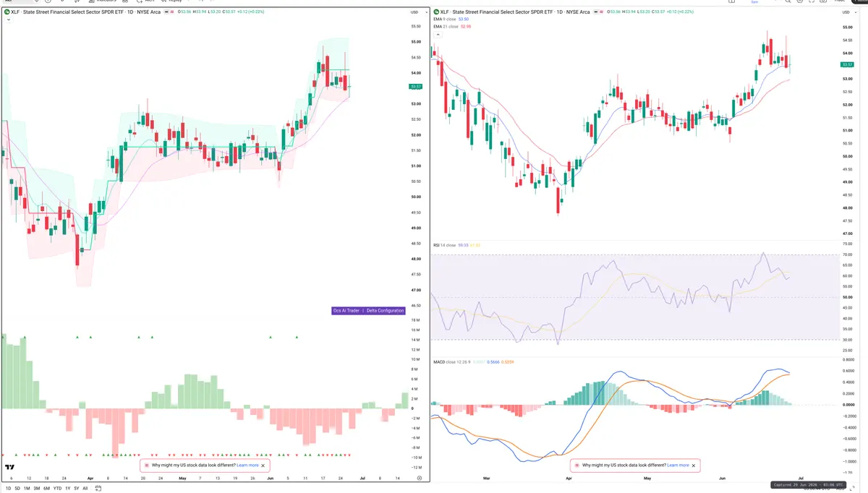
Task: Select the 5D time range
Action: point(17,489)
